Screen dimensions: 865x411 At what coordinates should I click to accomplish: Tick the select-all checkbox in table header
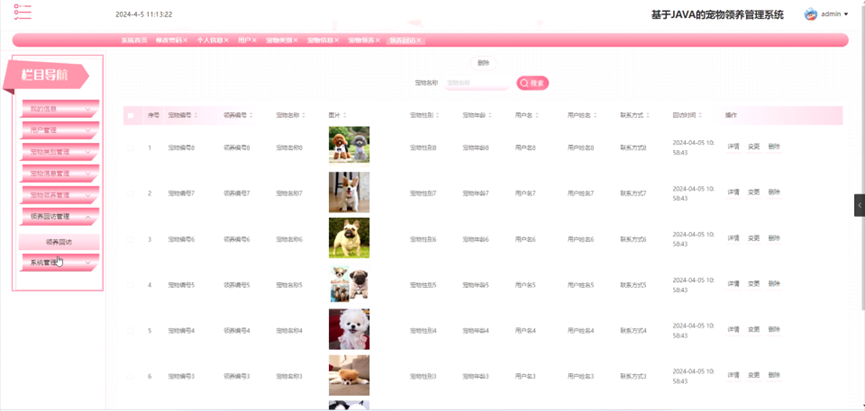130,115
